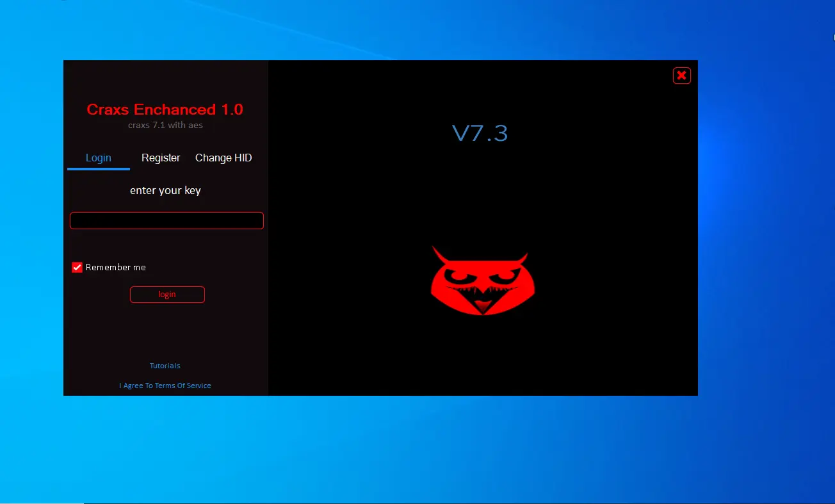This screenshot has height=504, width=835.
Task: Switch to the Login tab
Action: 99,158
